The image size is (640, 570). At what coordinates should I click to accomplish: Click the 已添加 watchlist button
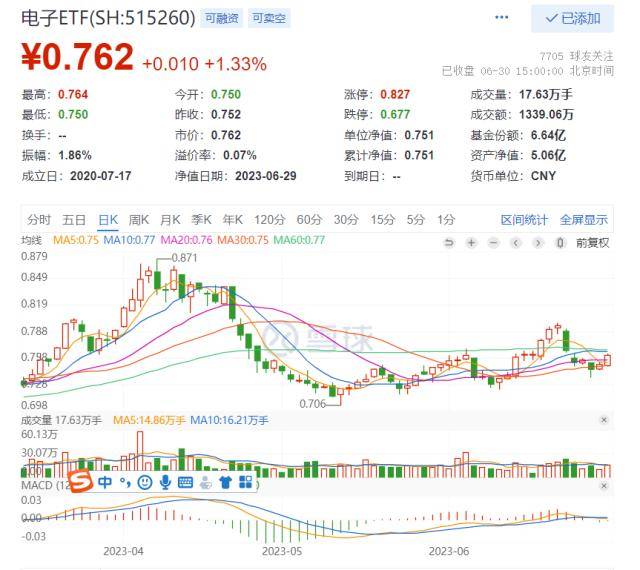pos(572,18)
